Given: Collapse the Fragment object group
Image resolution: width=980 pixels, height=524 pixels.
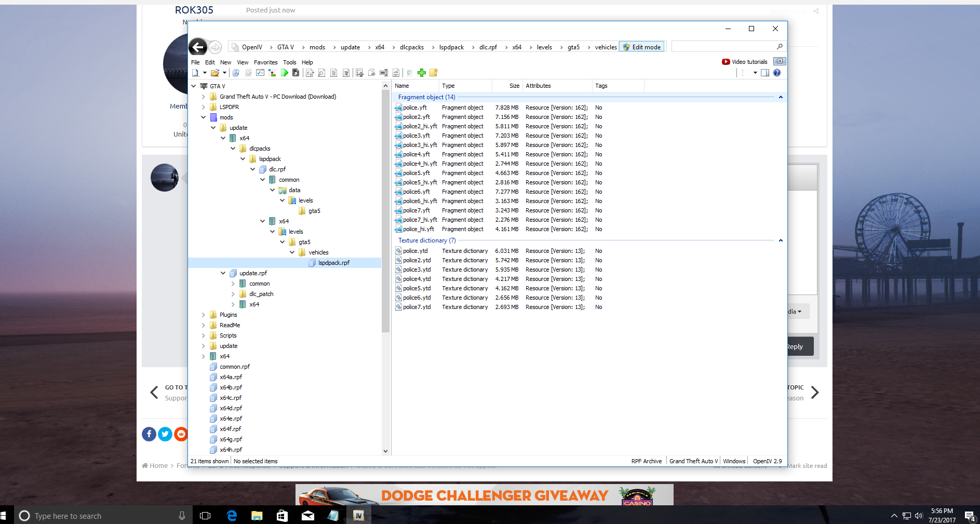Looking at the screenshot, I should 780,97.
